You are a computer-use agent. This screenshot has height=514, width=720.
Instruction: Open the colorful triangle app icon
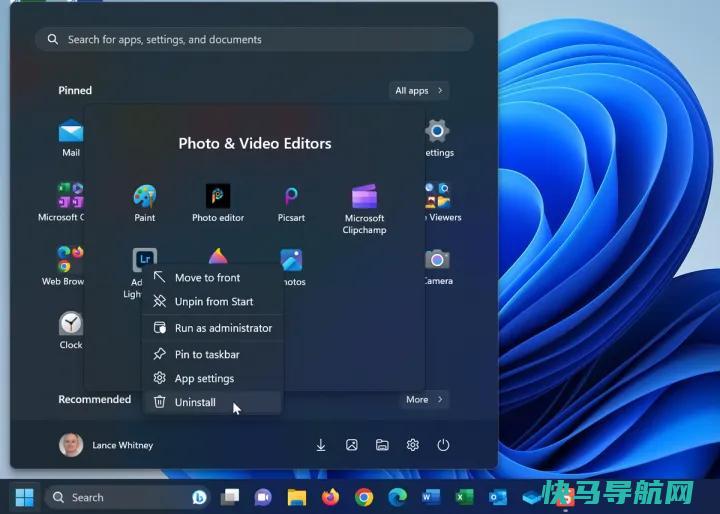point(218,256)
